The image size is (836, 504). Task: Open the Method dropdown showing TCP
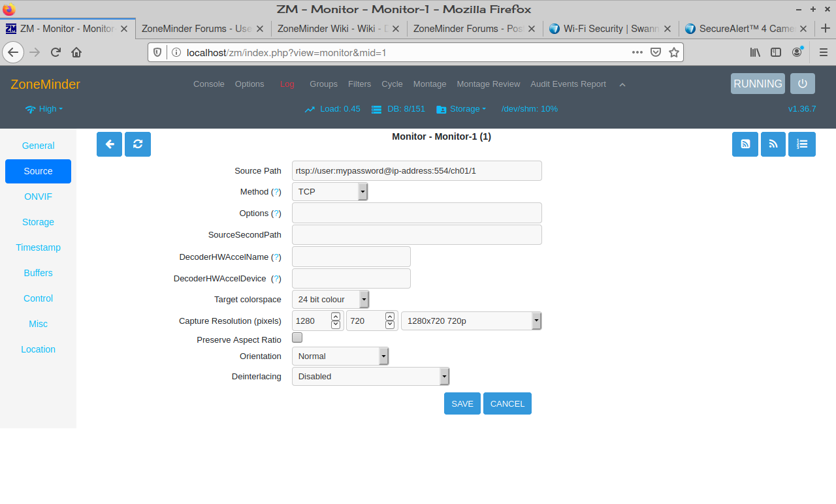[x=330, y=191]
